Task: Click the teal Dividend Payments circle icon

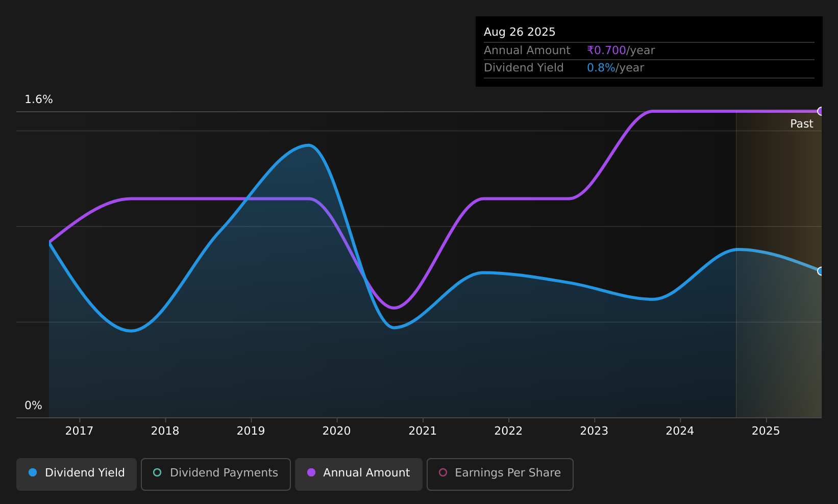Action: click(157, 472)
